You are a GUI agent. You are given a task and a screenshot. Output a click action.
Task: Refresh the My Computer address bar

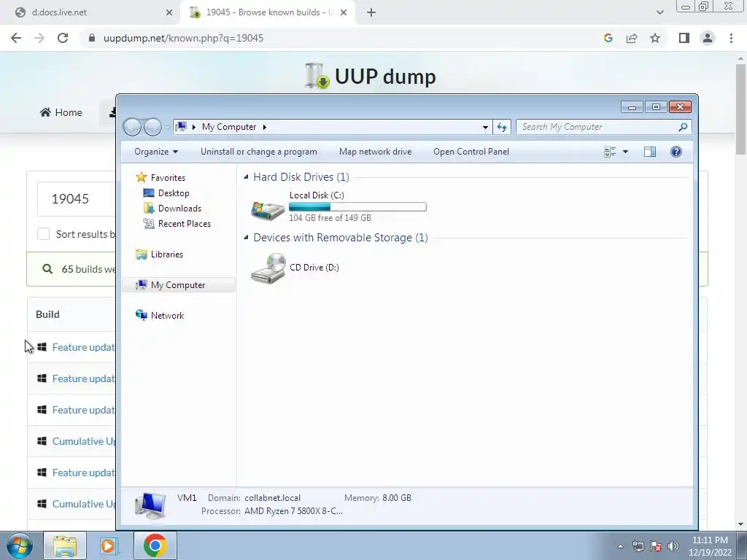(502, 127)
